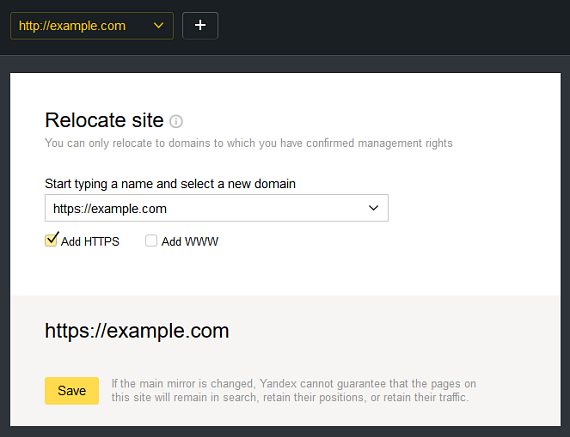Screen dimensions: 570x437
Task: Expand new domain list with its arrow
Action: coord(373,208)
